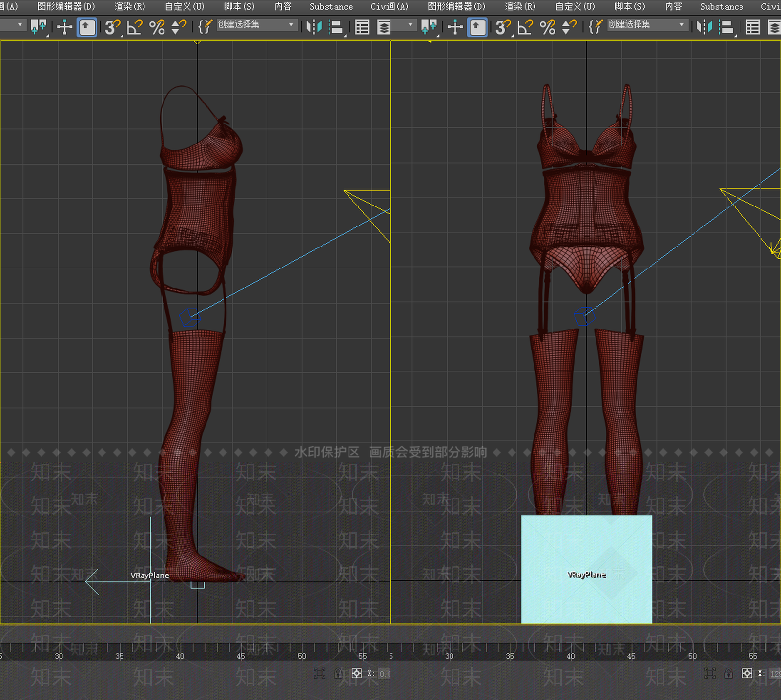
Task: Toggle Selection Lock icon below front viewport
Action: coord(728,674)
